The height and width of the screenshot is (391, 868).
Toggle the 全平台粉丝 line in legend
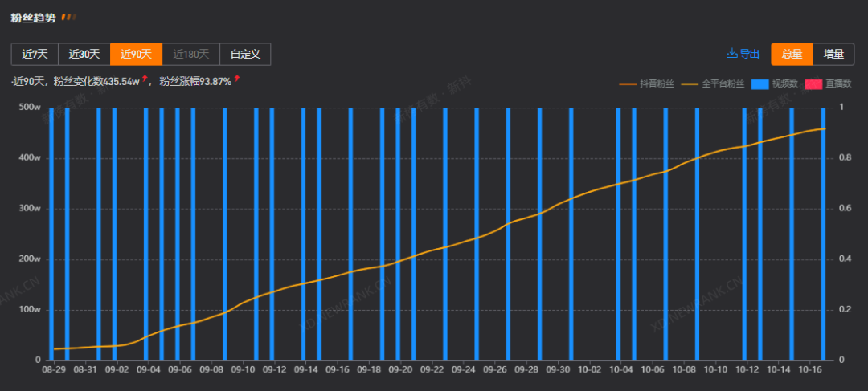point(713,83)
